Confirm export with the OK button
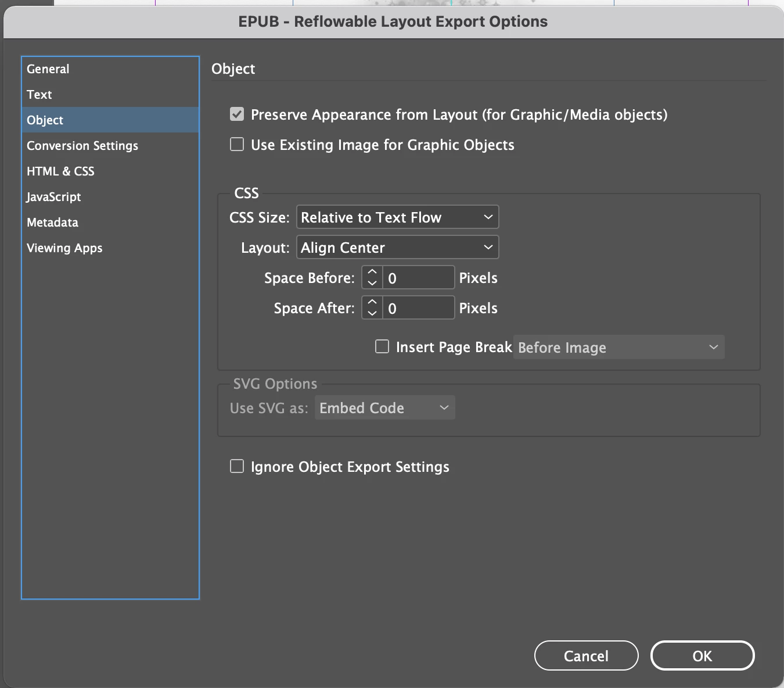Image resolution: width=784 pixels, height=688 pixels. click(x=703, y=656)
